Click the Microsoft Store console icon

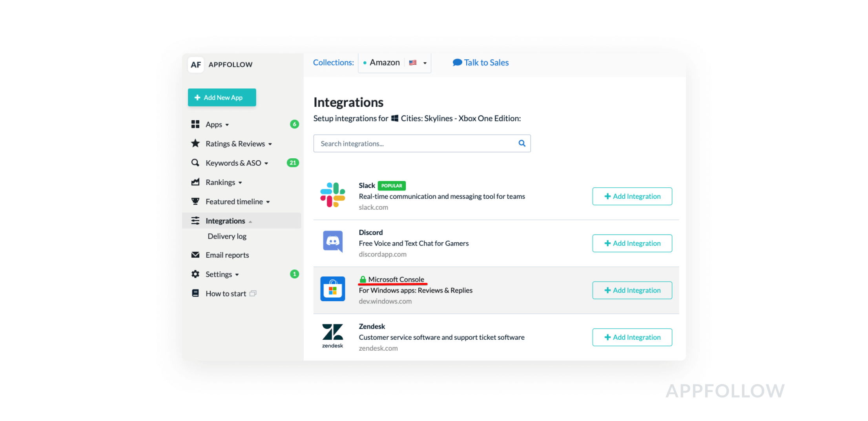coord(332,289)
